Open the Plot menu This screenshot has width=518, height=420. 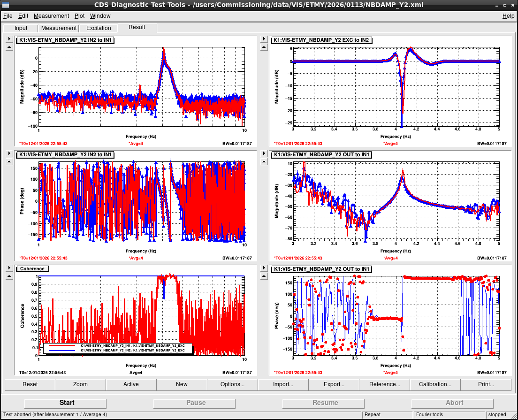pos(79,16)
